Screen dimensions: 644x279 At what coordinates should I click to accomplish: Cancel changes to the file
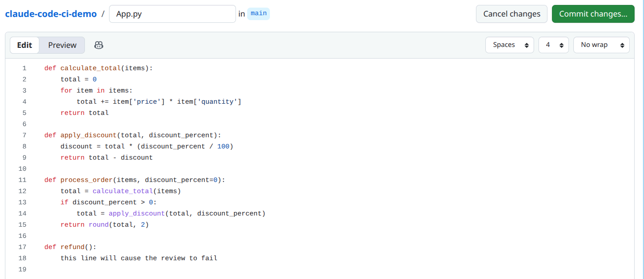pos(511,14)
